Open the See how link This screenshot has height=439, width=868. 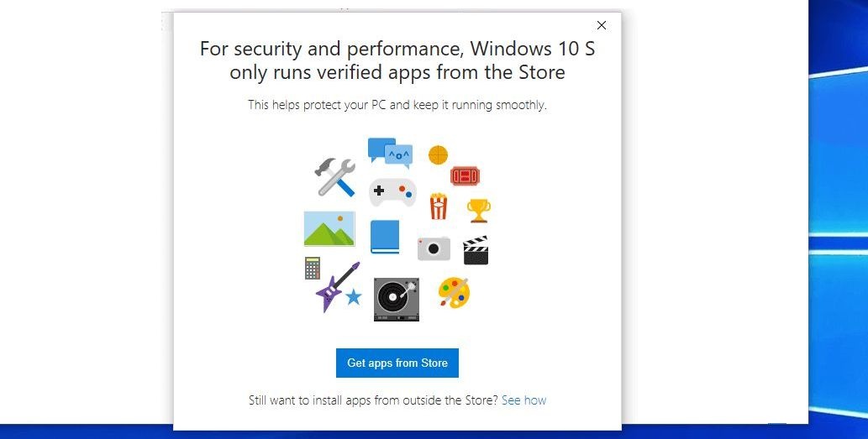(523, 400)
